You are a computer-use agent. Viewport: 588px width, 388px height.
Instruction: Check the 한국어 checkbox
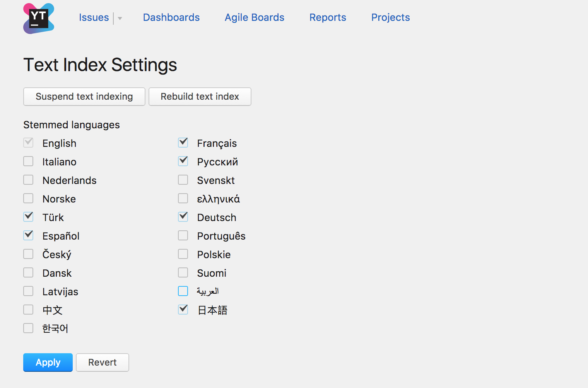(x=28, y=328)
